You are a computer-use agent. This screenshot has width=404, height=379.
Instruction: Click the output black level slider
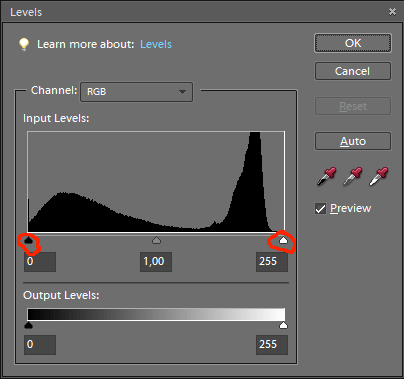[29, 325]
